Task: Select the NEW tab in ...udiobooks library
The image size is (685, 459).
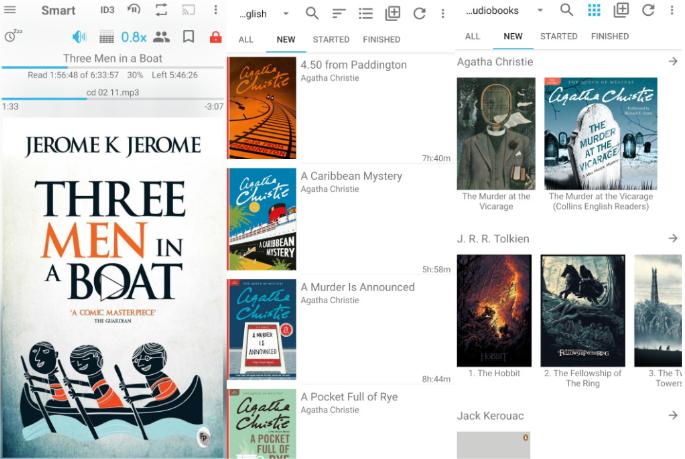Action: tap(513, 36)
